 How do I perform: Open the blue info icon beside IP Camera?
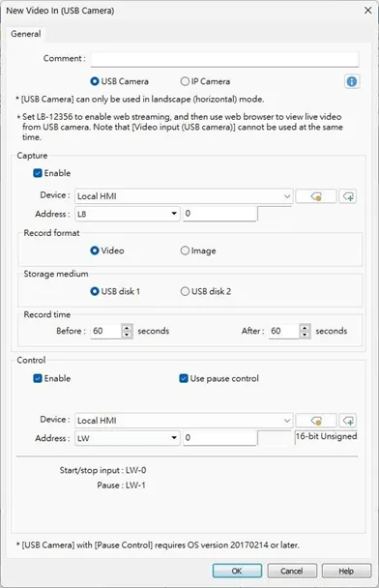pyautogui.click(x=352, y=81)
